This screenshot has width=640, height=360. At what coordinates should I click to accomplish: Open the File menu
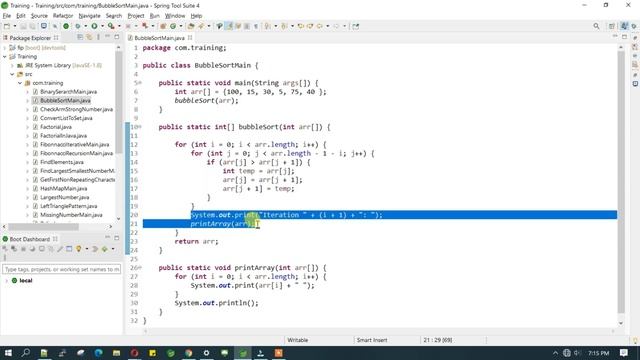pyautogui.click(x=7, y=16)
